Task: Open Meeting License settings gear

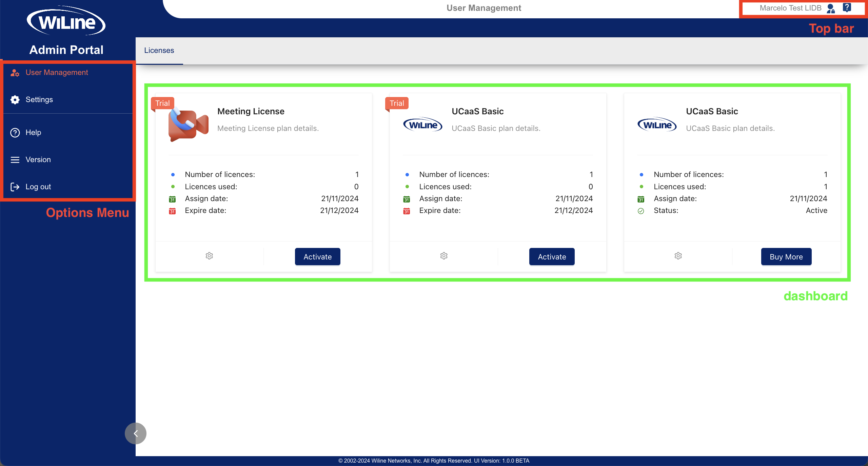Action: coord(209,256)
